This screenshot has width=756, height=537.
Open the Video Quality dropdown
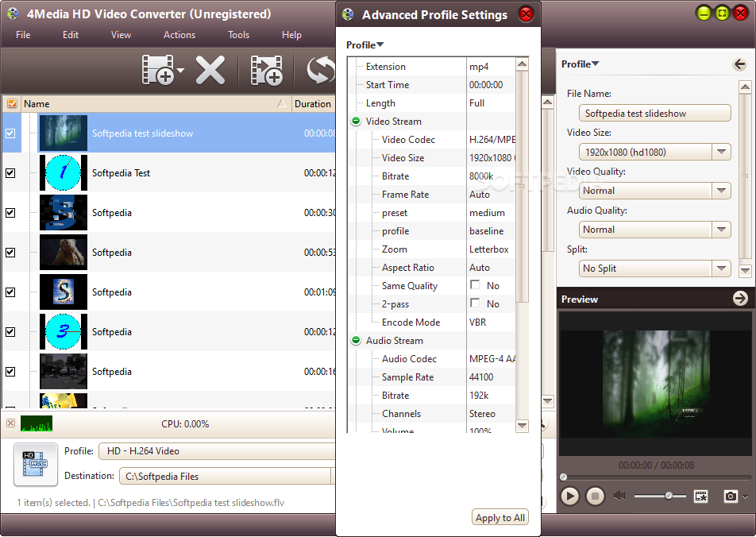coord(721,191)
